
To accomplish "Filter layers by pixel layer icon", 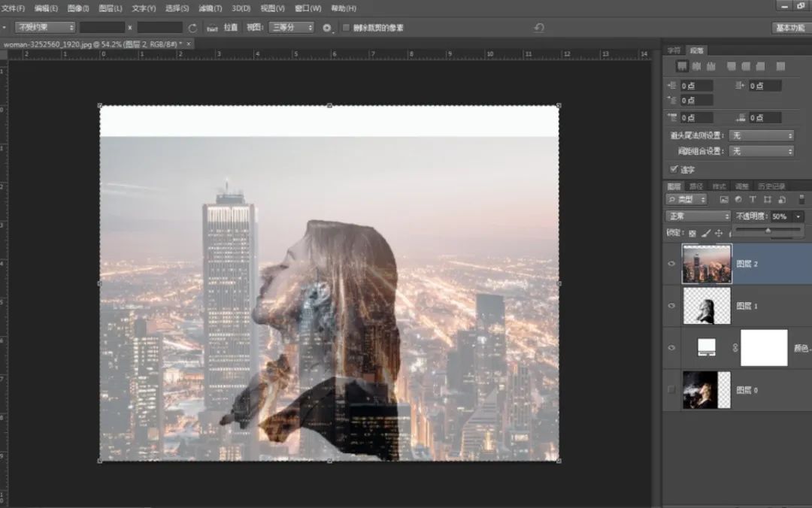I will pos(724,199).
